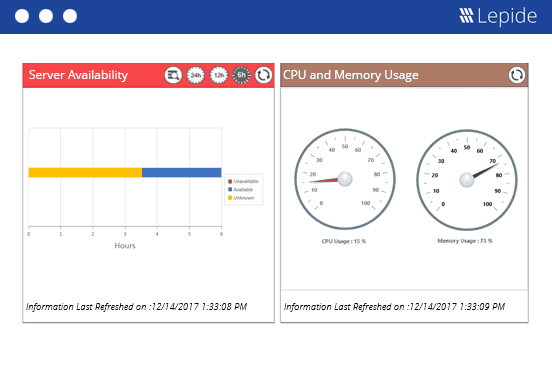Click the second white window dot
The image size is (552, 380).
click(46, 16)
